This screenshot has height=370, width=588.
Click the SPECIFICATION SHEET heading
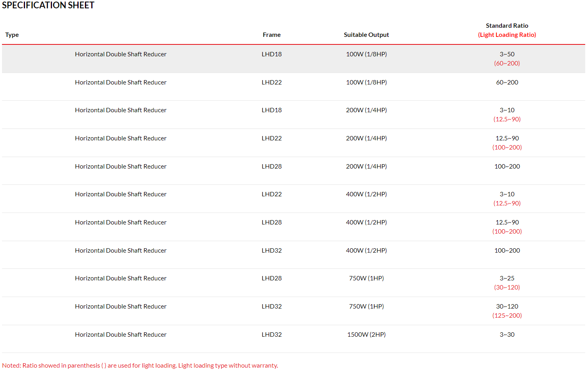48,5
